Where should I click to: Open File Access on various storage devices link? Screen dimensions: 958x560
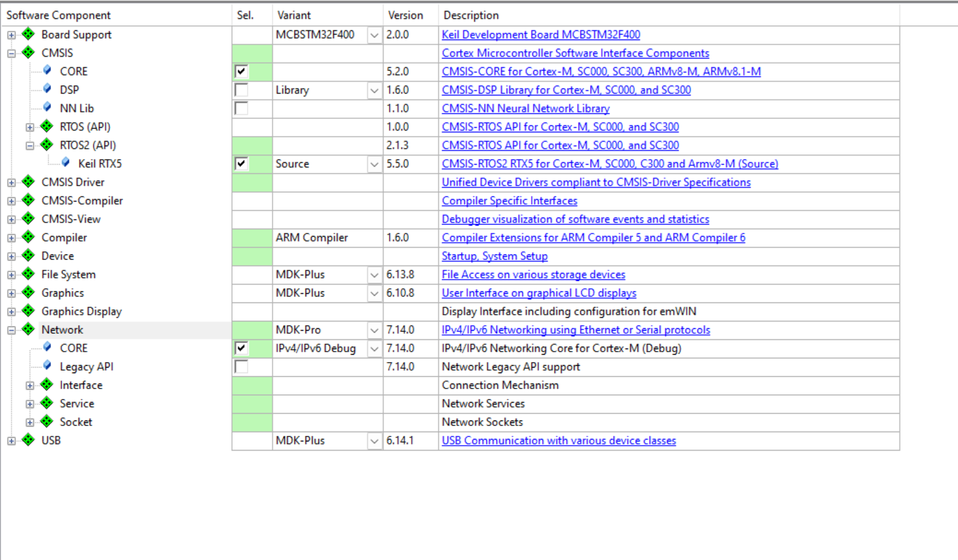(533, 274)
